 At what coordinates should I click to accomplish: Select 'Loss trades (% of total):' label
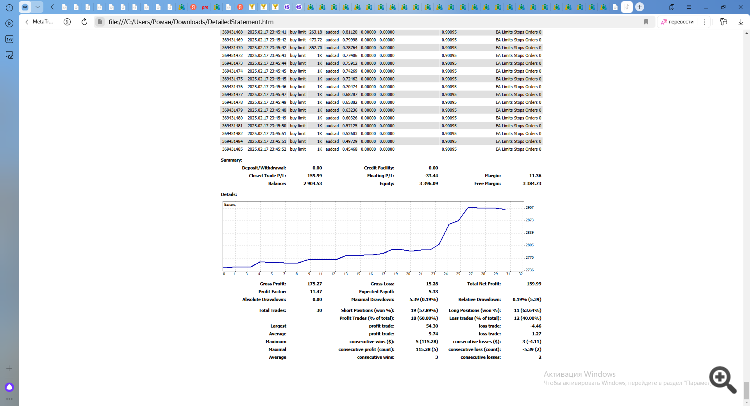475,318
